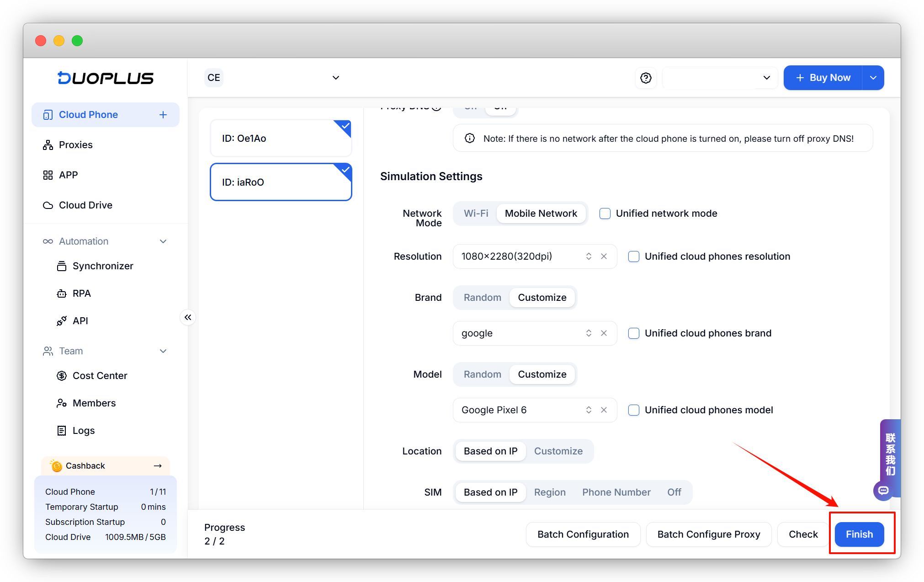This screenshot has width=924, height=582.
Task: Collapse the sidebar with the double-arrow icon
Action: [188, 317]
